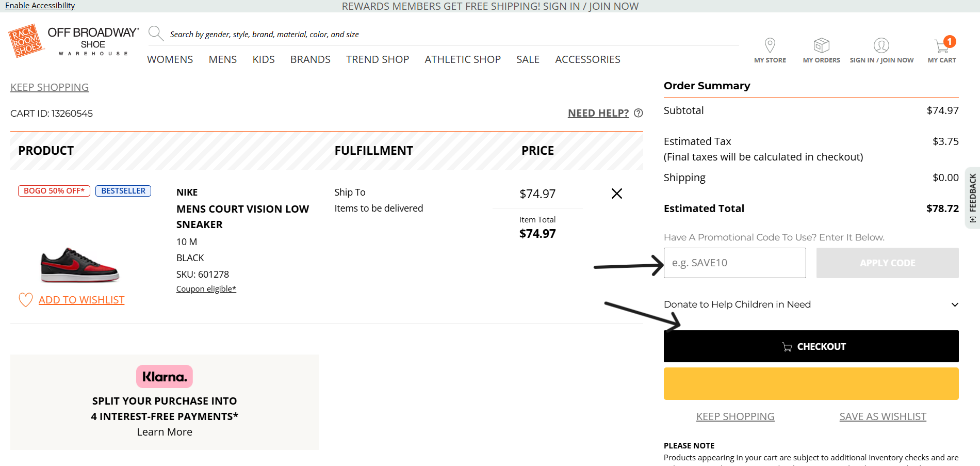Click the wishlist heart icon
The height and width of the screenshot is (466, 980).
click(x=25, y=300)
